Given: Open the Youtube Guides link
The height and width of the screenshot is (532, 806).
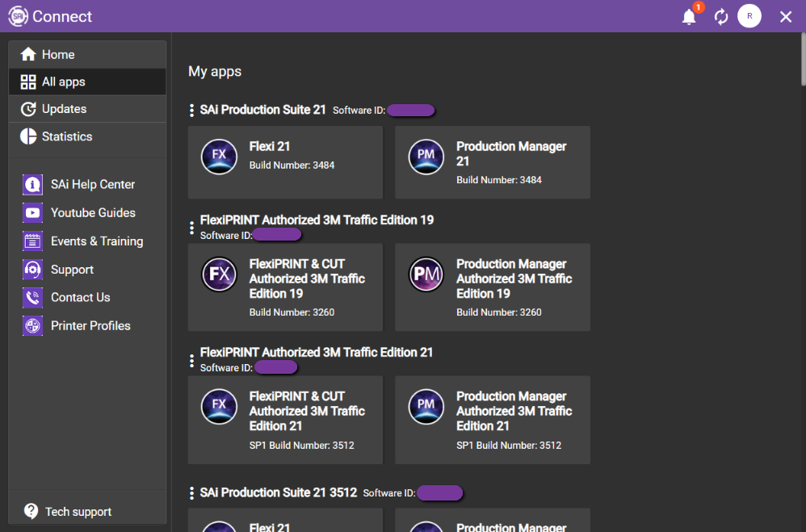Looking at the screenshot, I should click(93, 213).
